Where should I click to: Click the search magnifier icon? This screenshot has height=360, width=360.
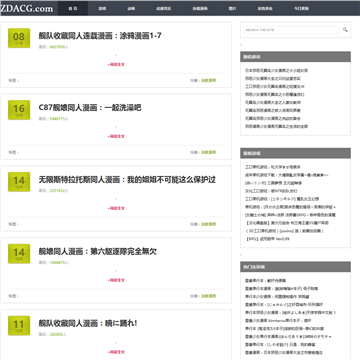coord(345,30)
